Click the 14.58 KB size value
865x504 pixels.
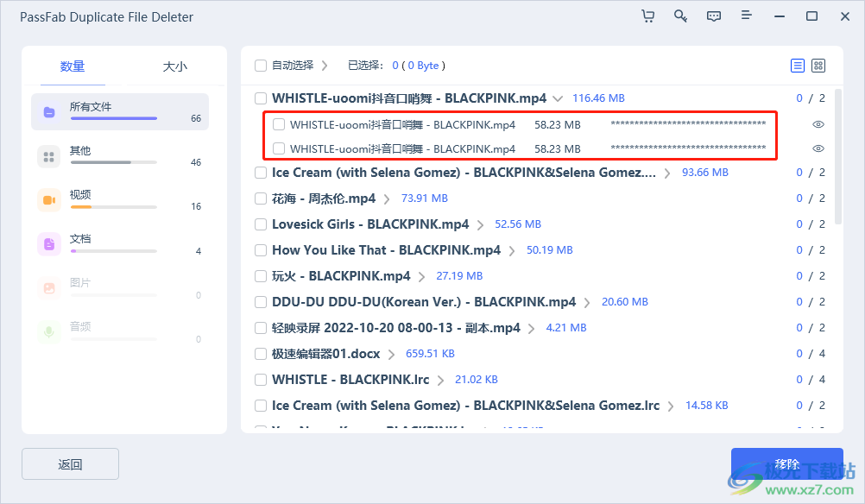[x=707, y=406]
